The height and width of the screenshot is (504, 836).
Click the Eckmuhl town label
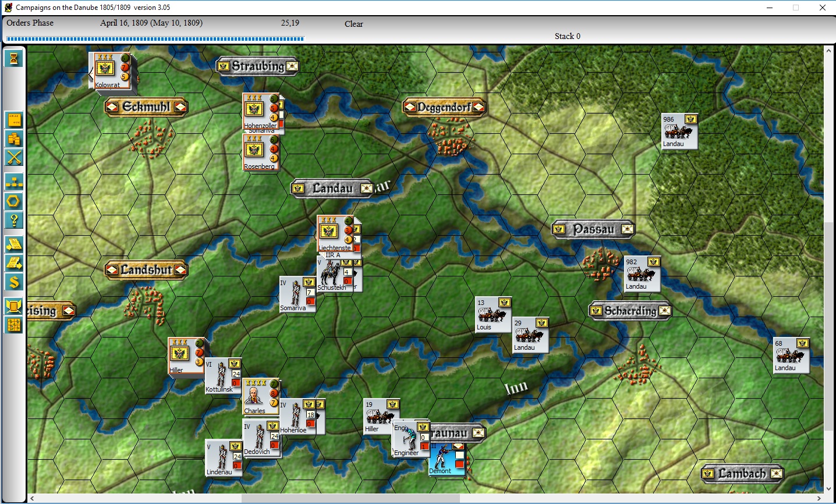146,107
